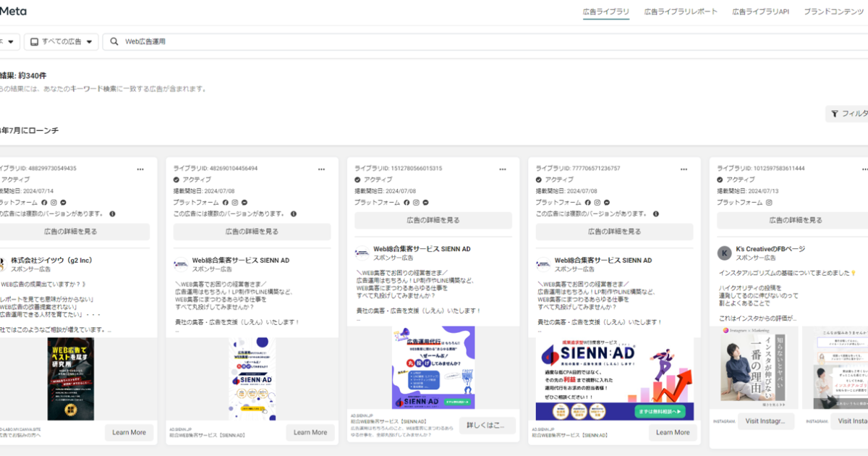Click the Visit Instagr... button
This screenshot has height=456, width=868.
pos(766,421)
